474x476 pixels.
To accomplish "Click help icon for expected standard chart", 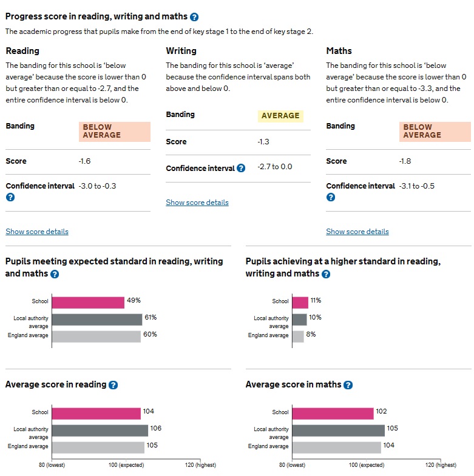I will pos(55,274).
